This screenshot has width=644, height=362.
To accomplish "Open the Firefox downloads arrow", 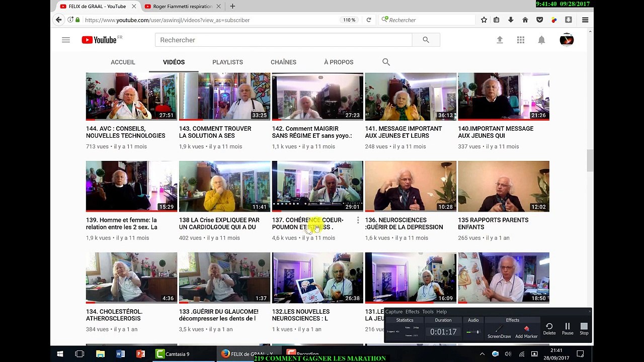I will click(511, 20).
